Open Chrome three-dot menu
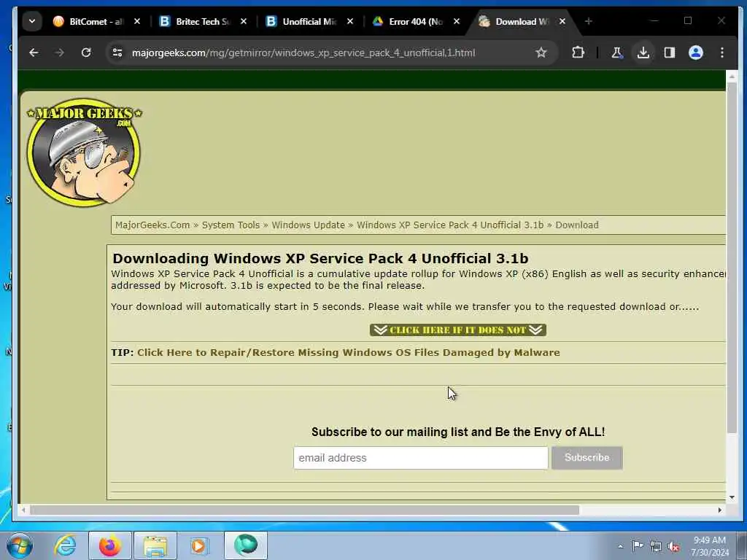This screenshot has height=560, width=747. coord(722,52)
